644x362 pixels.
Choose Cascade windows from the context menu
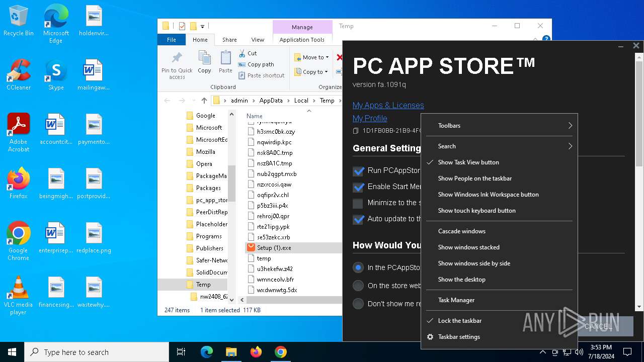tap(499, 231)
